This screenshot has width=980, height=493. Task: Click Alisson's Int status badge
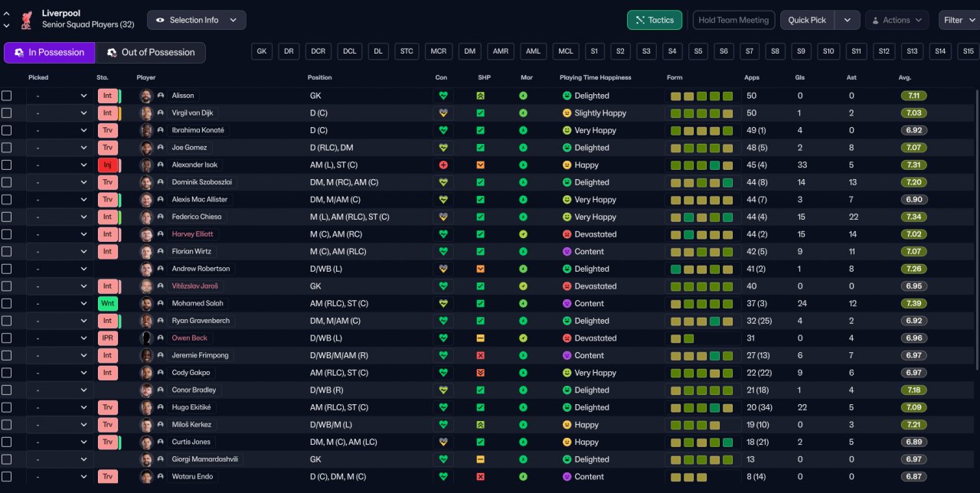(107, 96)
